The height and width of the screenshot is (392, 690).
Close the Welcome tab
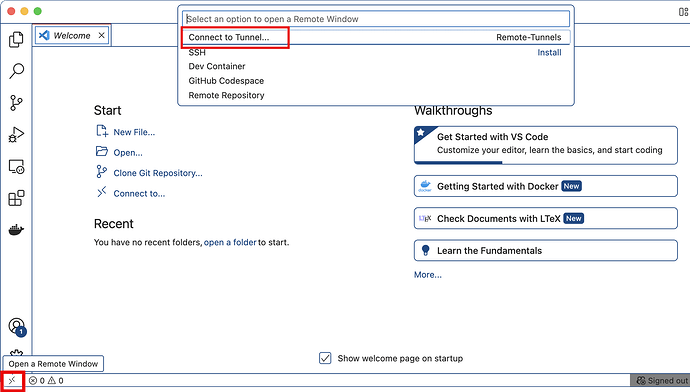pyautogui.click(x=102, y=35)
